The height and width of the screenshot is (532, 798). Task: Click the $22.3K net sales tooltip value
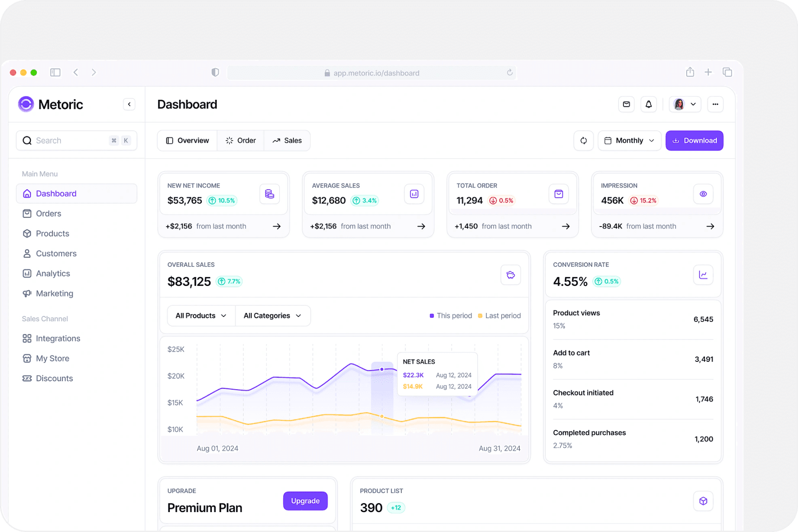[x=413, y=375]
